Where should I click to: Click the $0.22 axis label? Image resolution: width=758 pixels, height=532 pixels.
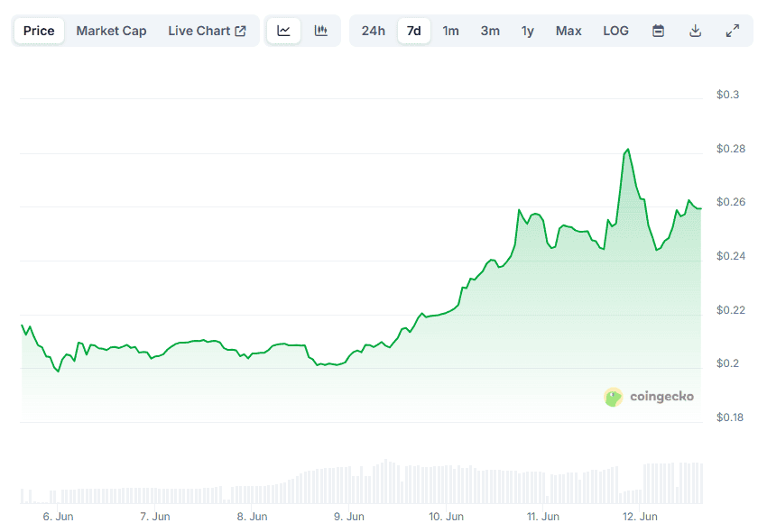tap(730, 310)
